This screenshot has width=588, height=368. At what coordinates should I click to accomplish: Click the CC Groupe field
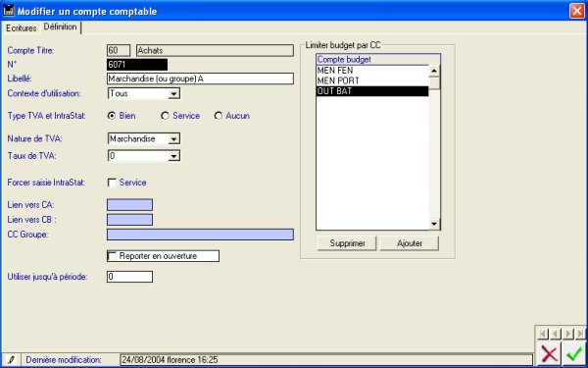click(x=200, y=235)
